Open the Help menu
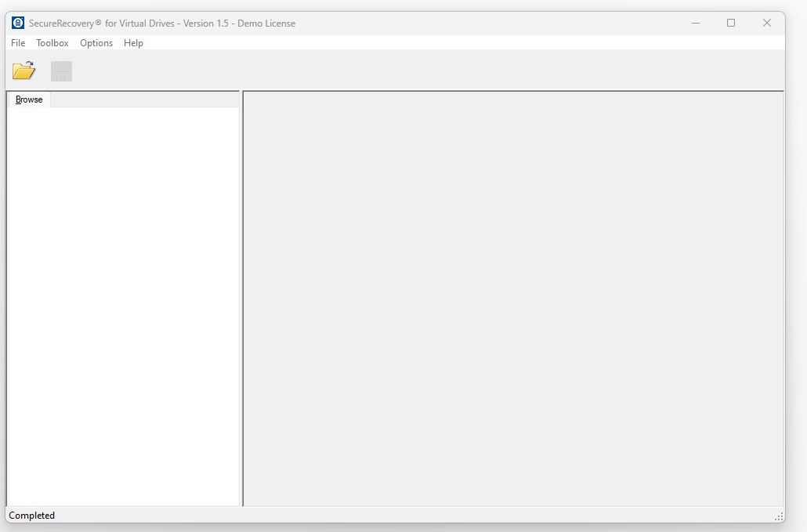Image resolution: width=807 pixels, height=532 pixels. tap(133, 43)
